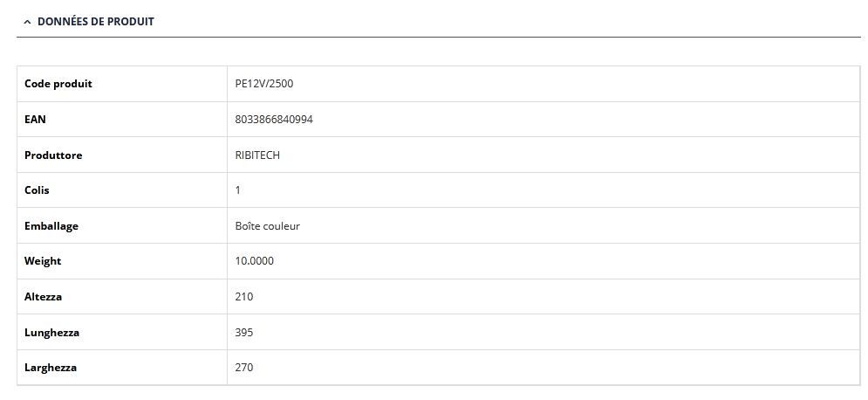868x400 pixels.
Task: Click the Données de produit heading
Action: (x=95, y=22)
